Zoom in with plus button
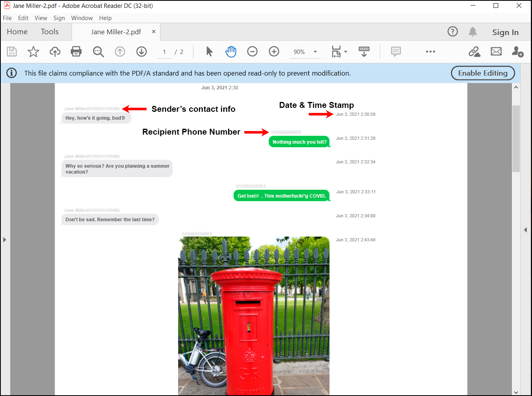The height and width of the screenshot is (396, 532). coord(274,52)
